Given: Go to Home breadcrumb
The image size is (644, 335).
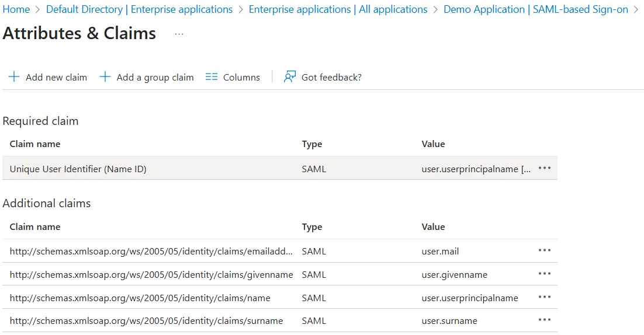Looking at the screenshot, I should [x=16, y=9].
